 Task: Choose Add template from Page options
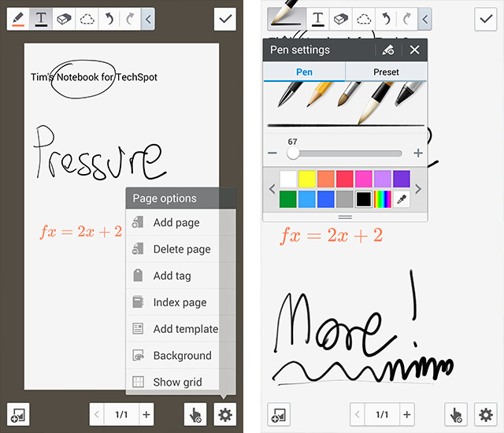pos(185,329)
